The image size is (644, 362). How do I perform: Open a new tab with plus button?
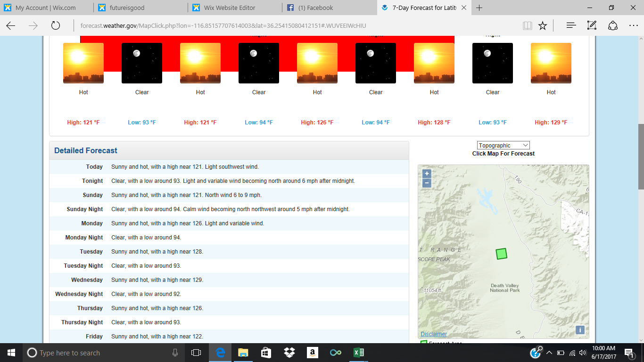click(x=479, y=8)
